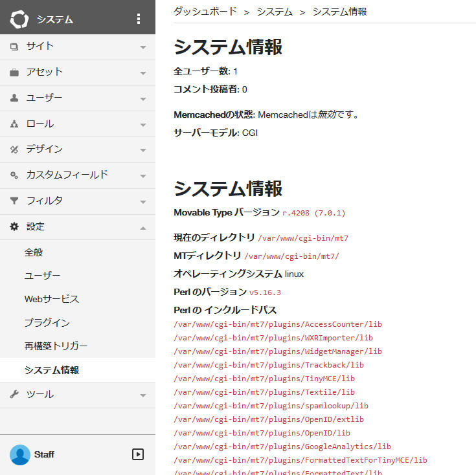Image resolution: width=476 pixels, height=475 pixels.
Task: Open the Webサービス settings item
Action: [x=52, y=299]
